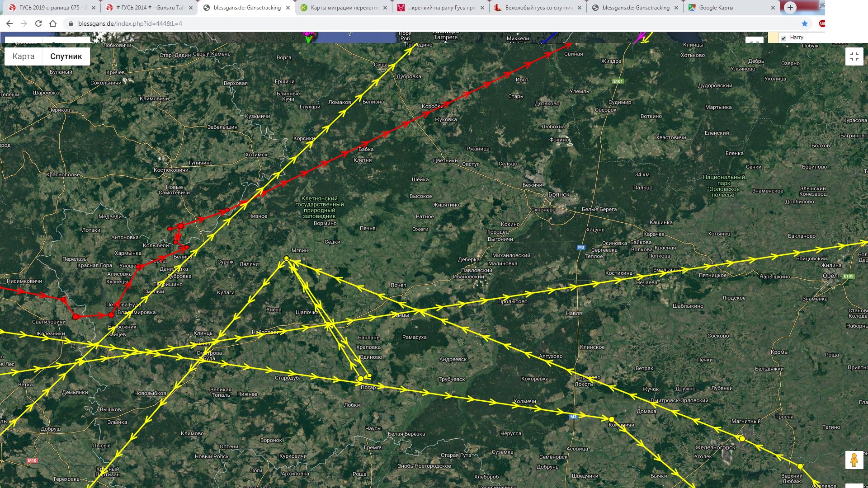This screenshot has width=868, height=488.
Task: Open the ГУСЬ 2019 страница 675 tab
Action: (50, 8)
